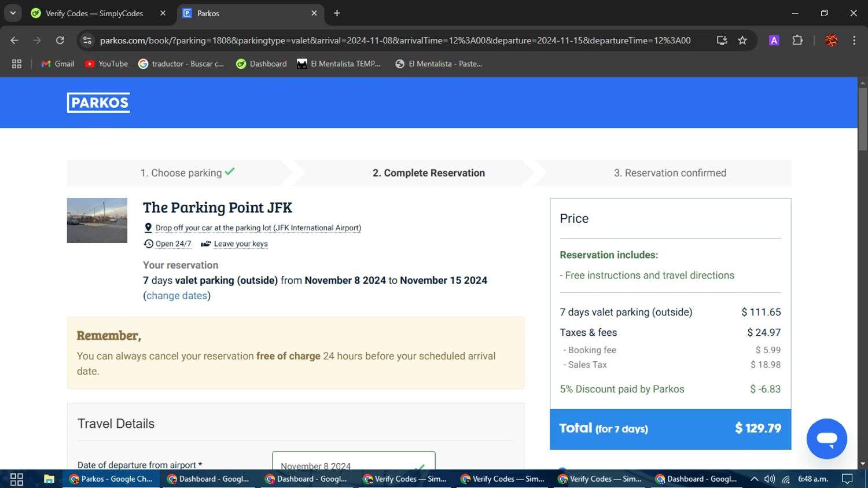Screen dimensions: 868x488
Task: Click the Booking fee $ 5.99 value
Action: 768,350
